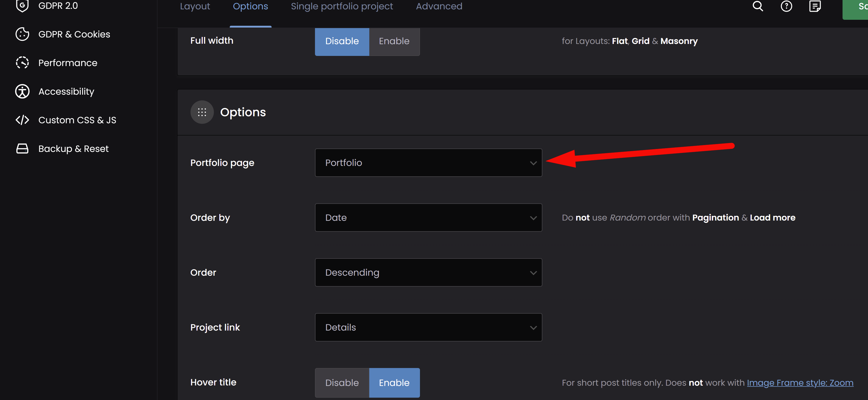868x400 pixels.
Task: Click the notes document icon in header
Action: pos(815,6)
